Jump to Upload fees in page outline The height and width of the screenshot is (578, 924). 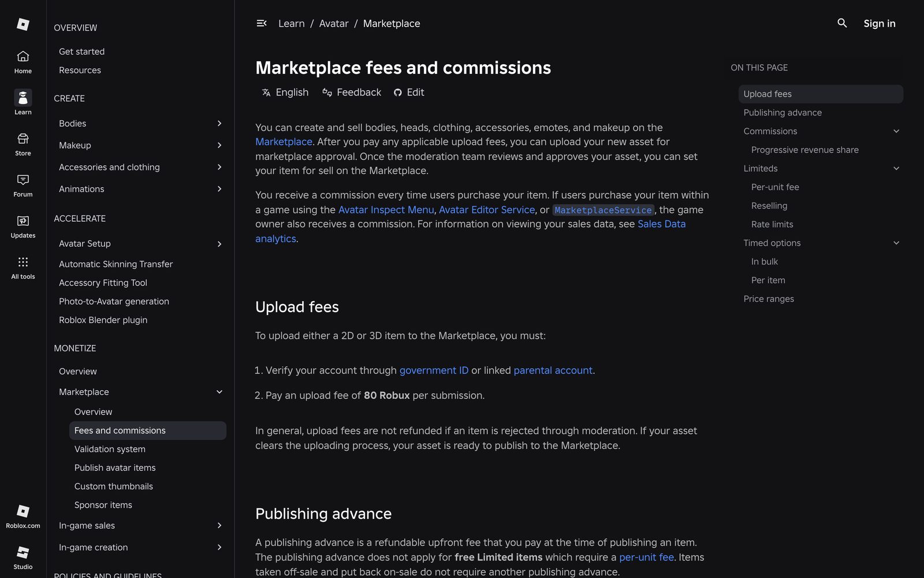pos(821,94)
